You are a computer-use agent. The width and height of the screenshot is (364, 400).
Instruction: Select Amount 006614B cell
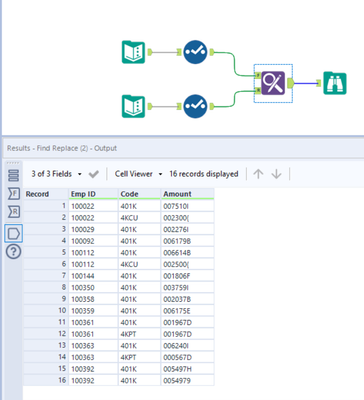coord(187,253)
